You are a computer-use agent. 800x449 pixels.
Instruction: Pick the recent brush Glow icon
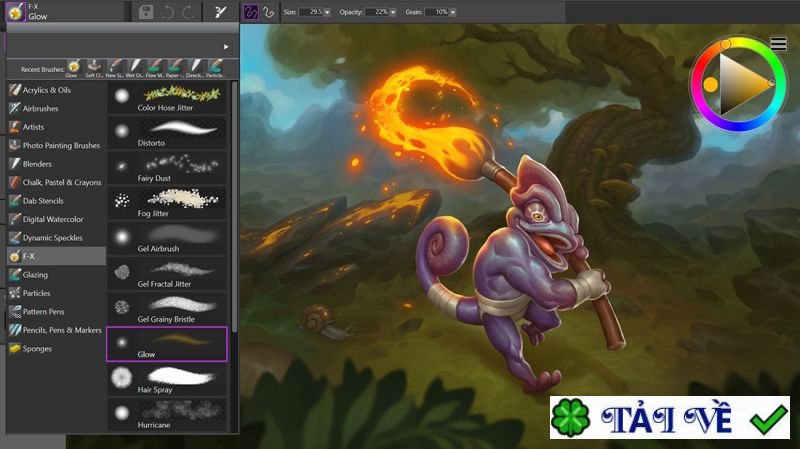pos(73,67)
